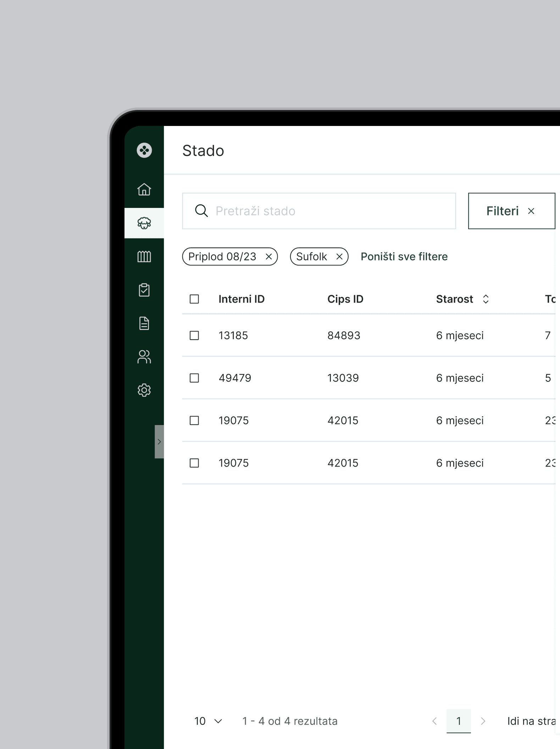560x749 pixels.
Task: Click the 1 - 4 od 4 rezultata text
Action: coord(290,721)
